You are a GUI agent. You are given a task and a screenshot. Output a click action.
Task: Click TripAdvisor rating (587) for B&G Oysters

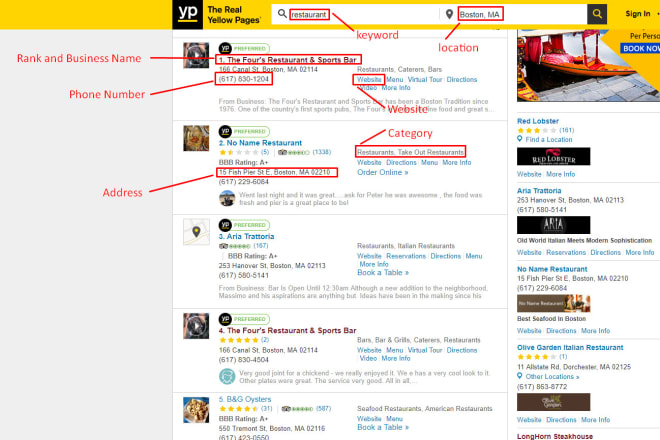[306, 408]
